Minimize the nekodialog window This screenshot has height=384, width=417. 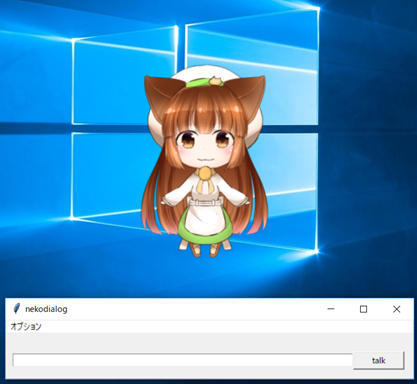point(331,309)
